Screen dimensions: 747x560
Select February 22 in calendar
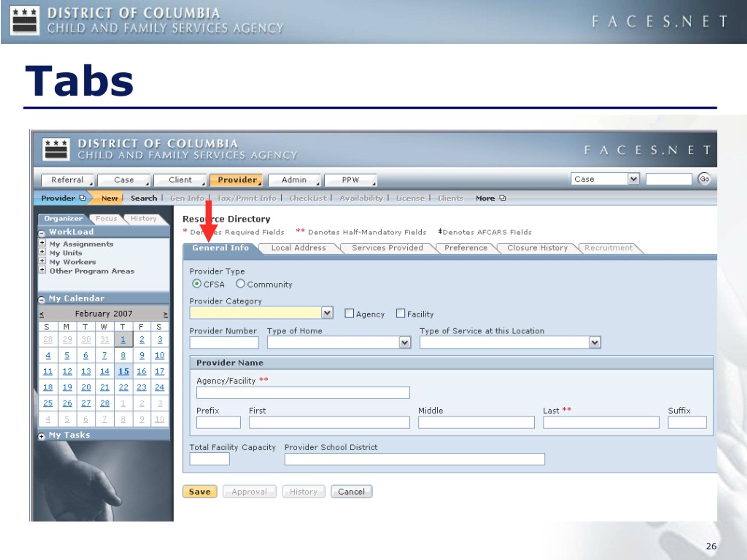[124, 387]
